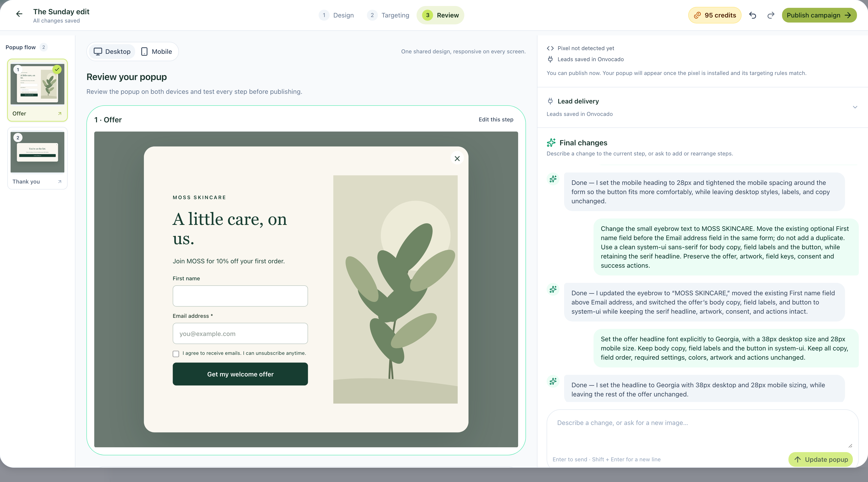Viewport: 868px width, 482px height.
Task: Click the resize handle of the change textarea
Action: pyautogui.click(x=850, y=446)
